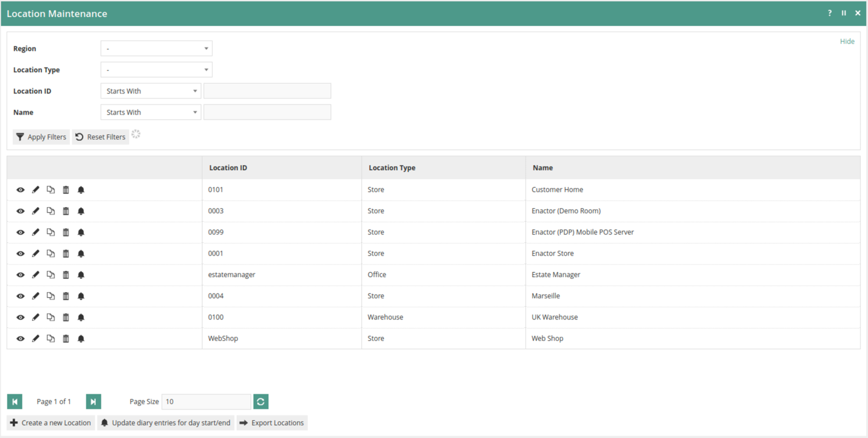Pause the Location Maintenance window
The image size is (868, 438).
point(844,13)
